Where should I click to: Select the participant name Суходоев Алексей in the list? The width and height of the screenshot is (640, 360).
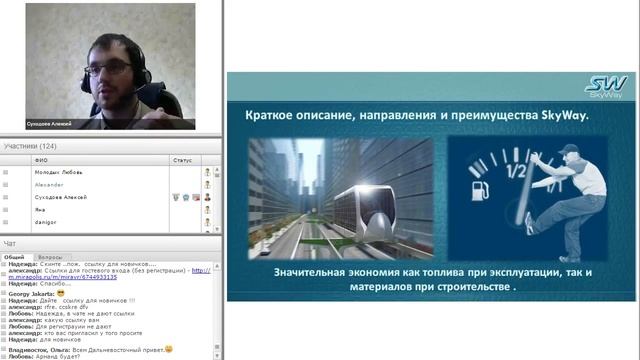[x=61, y=197]
